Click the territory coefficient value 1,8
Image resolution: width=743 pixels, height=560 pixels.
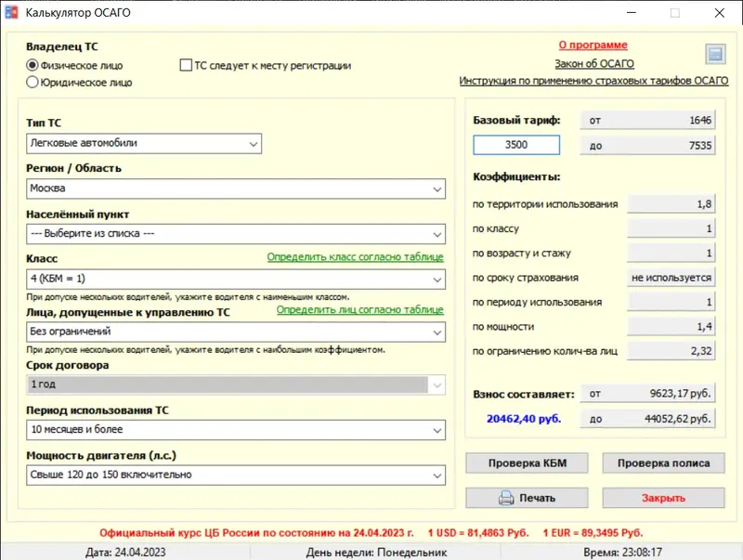tap(671, 203)
